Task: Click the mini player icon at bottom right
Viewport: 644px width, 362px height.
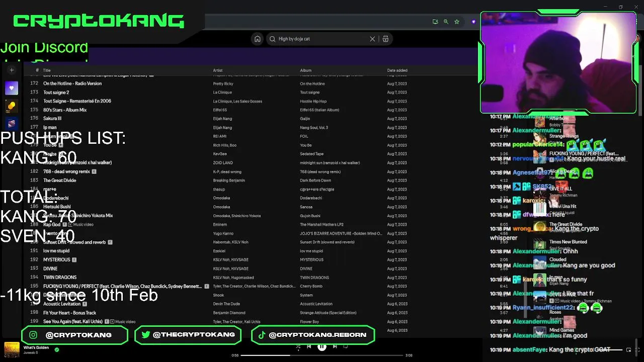Action: click(x=628, y=350)
